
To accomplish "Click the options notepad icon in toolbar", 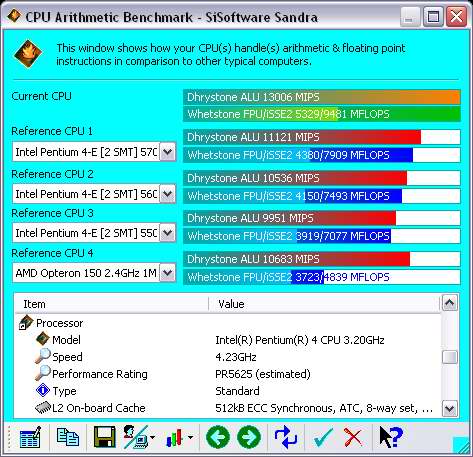I will [30, 437].
